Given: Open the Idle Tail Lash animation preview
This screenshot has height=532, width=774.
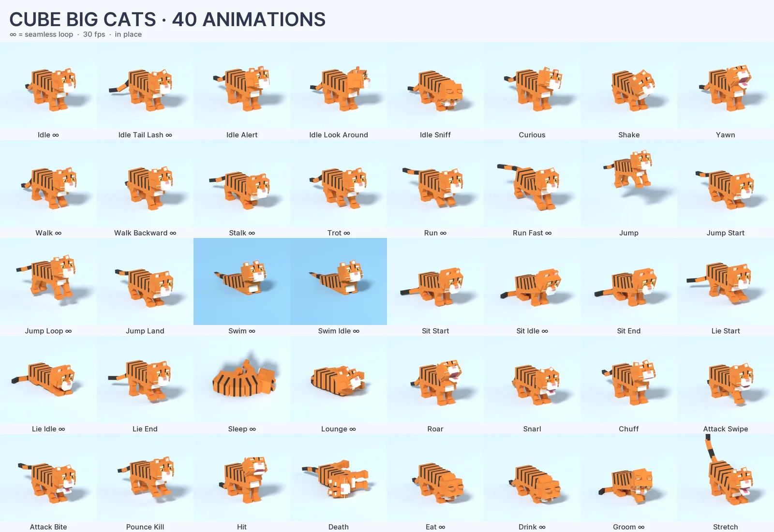Looking at the screenshot, I should (145, 86).
